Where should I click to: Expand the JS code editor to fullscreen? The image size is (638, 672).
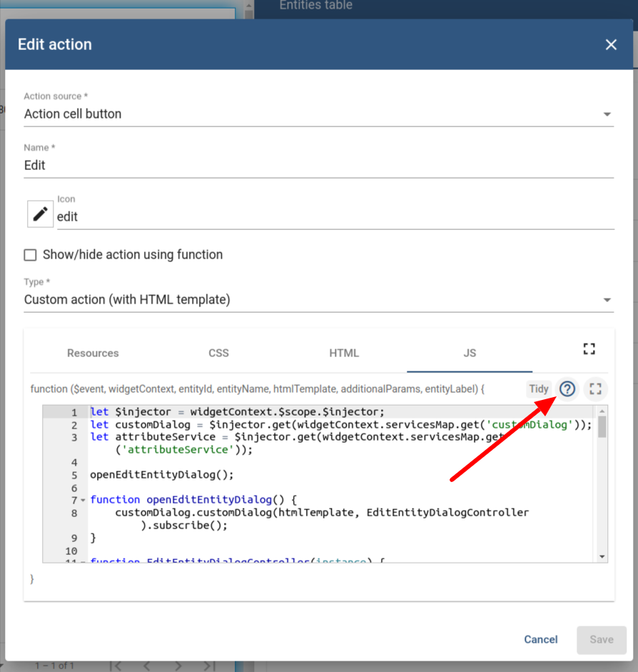pos(595,389)
